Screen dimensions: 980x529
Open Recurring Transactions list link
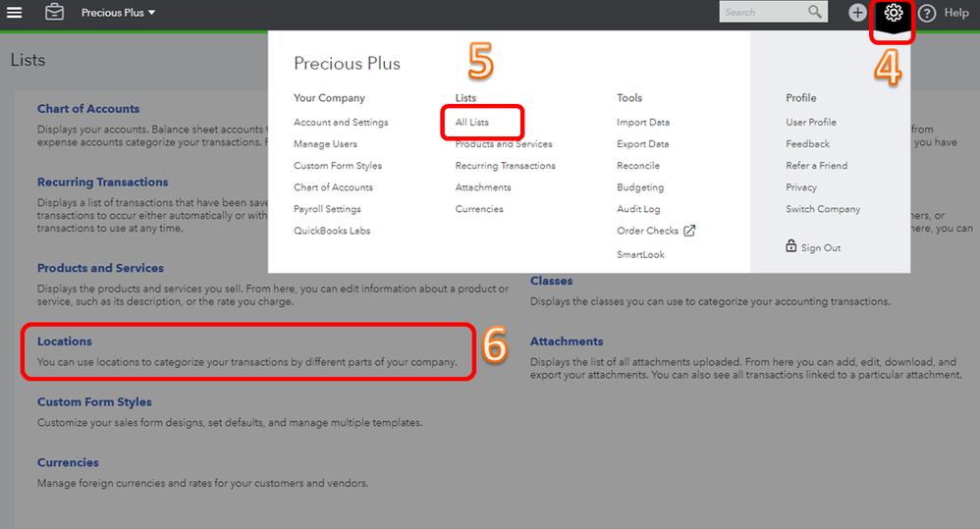(x=102, y=182)
